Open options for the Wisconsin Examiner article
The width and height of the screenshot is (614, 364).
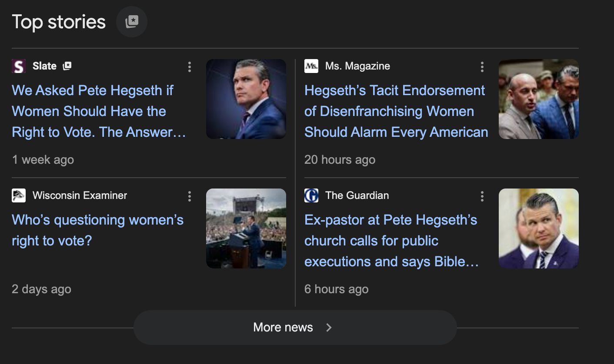click(190, 196)
